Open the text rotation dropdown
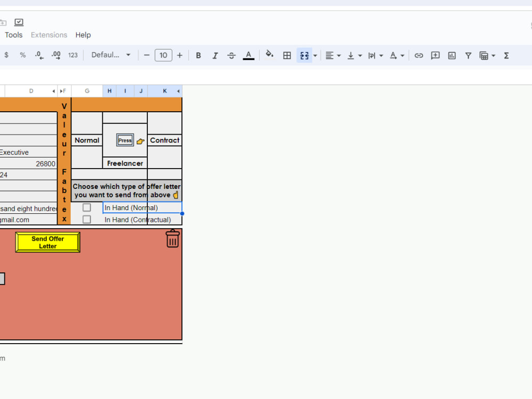The height and width of the screenshot is (399, 532). click(397, 55)
